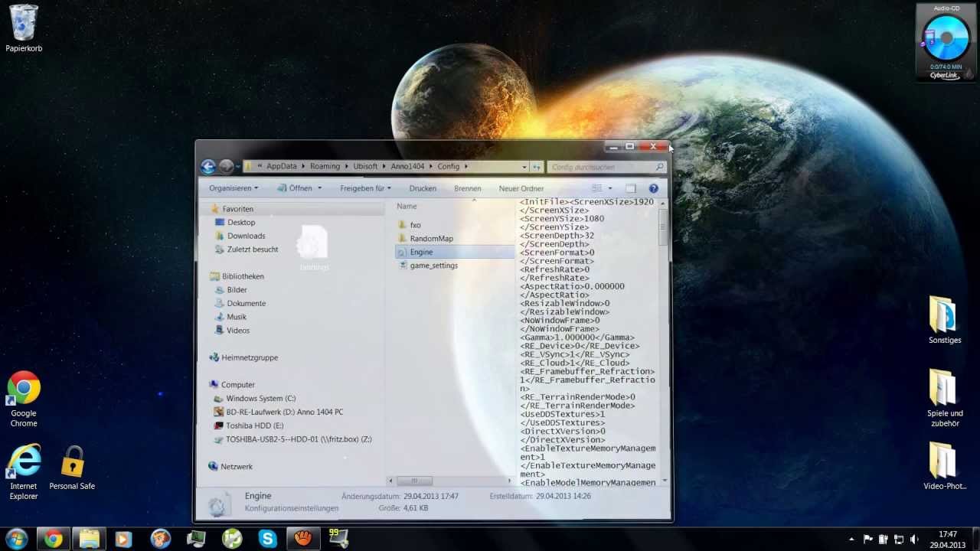The width and height of the screenshot is (980, 551).
Task: Open the Freigeben für menu
Action: [366, 188]
